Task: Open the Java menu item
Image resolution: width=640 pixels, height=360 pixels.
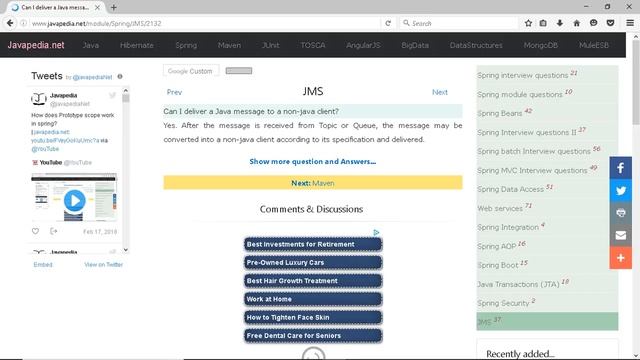Action: click(x=91, y=45)
